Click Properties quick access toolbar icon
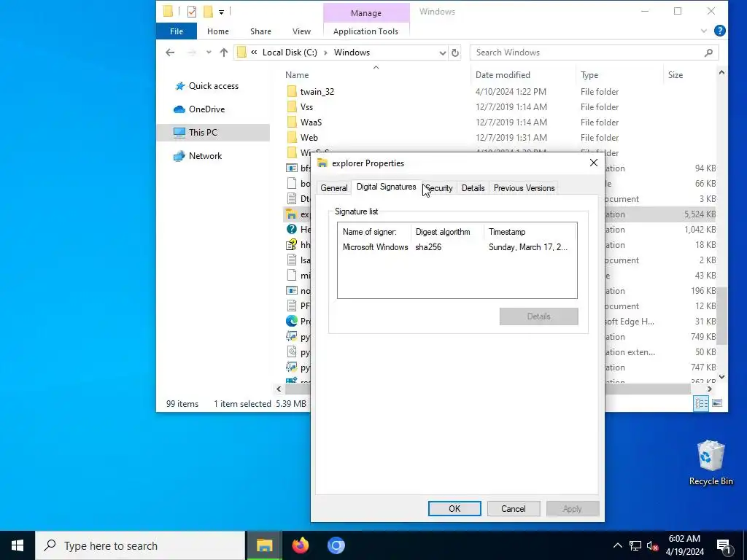 pyautogui.click(x=192, y=12)
